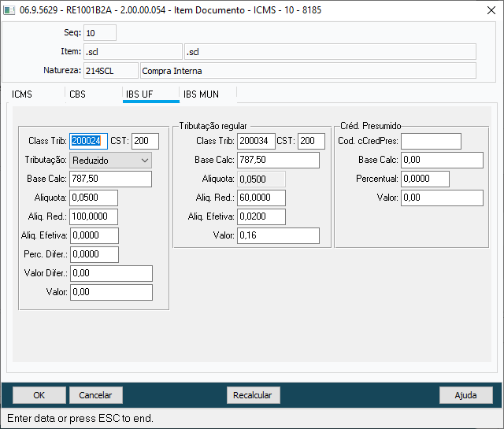Click Créd. Presumido Base Calc field
Viewport: 504px width, 429px height.
[442, 160]
